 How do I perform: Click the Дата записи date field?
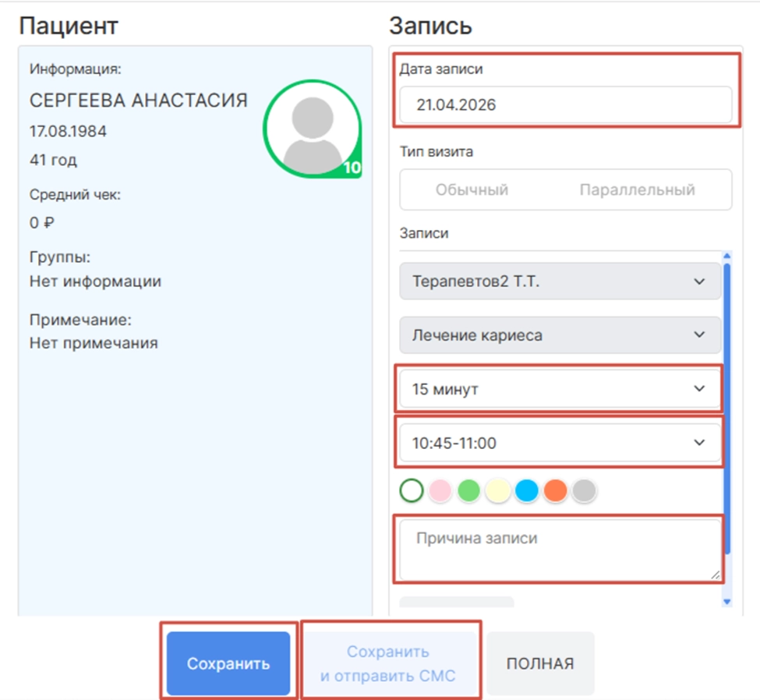tap(565, 105)
